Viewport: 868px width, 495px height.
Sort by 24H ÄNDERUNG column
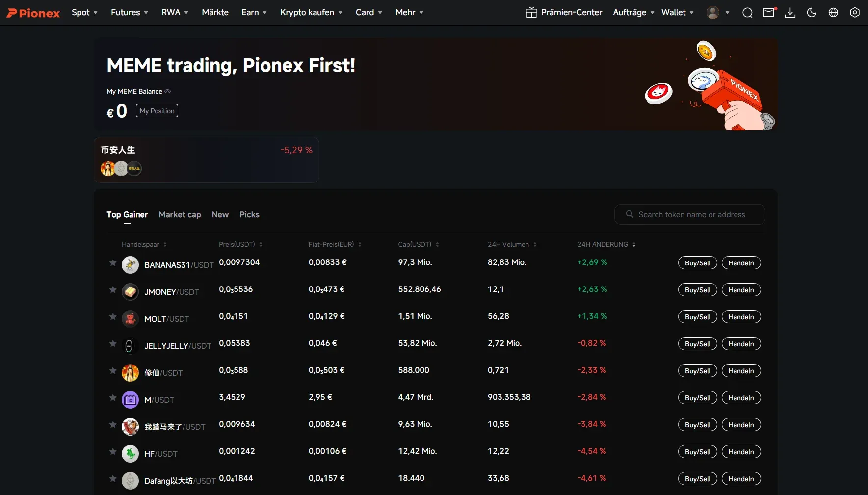click(x=606, y=244)
